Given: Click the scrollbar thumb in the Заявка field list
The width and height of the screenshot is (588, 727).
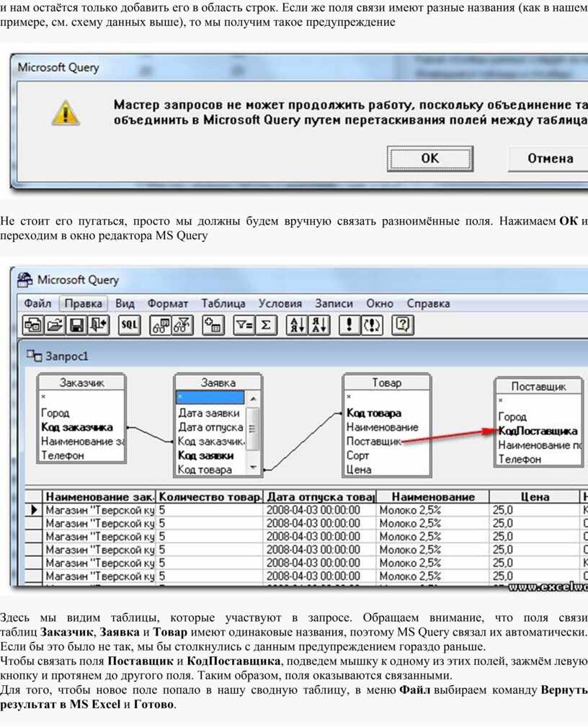Looking at the screenshot, I should [253, 429].
